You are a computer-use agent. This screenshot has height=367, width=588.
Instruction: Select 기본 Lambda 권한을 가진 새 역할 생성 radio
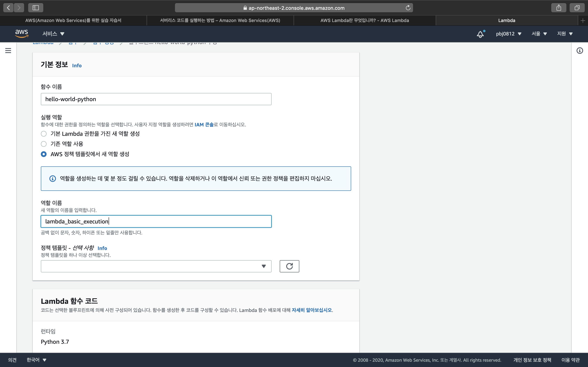pyautogui.click(x=44, y=134)
